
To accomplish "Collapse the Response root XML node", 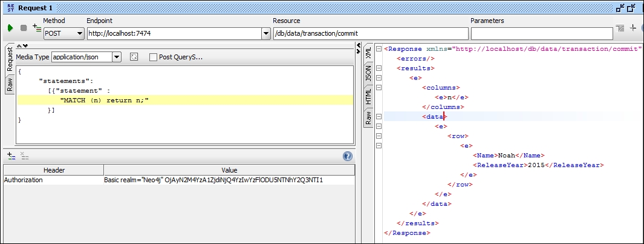I will pyautogui.click(x=379, y=48).
